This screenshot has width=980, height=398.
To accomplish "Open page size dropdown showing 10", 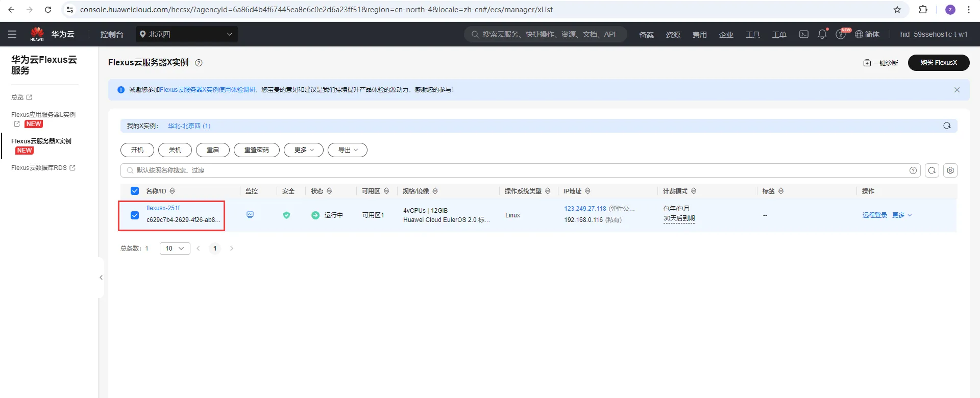I will pyautogui.click(x=175, y=248).
